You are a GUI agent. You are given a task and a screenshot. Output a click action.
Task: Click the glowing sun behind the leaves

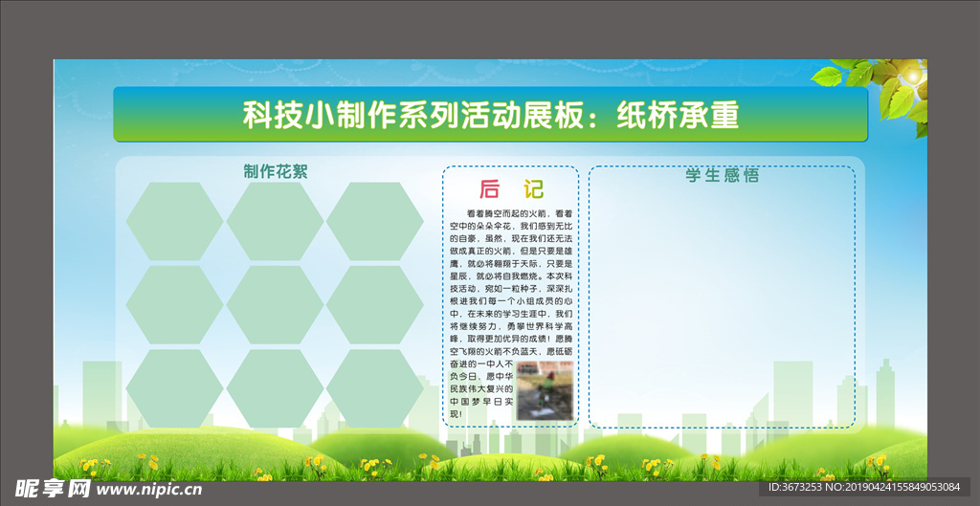(912, 74)
